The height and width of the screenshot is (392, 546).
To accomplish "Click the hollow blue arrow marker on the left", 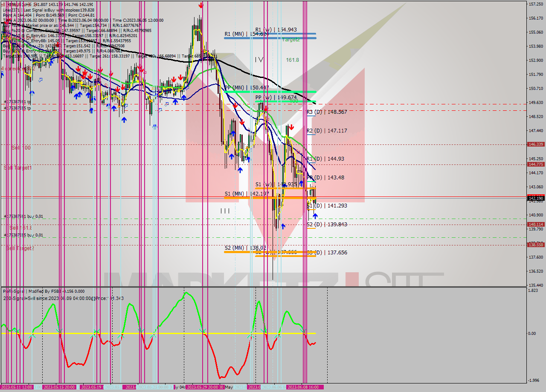I will 41,80.
